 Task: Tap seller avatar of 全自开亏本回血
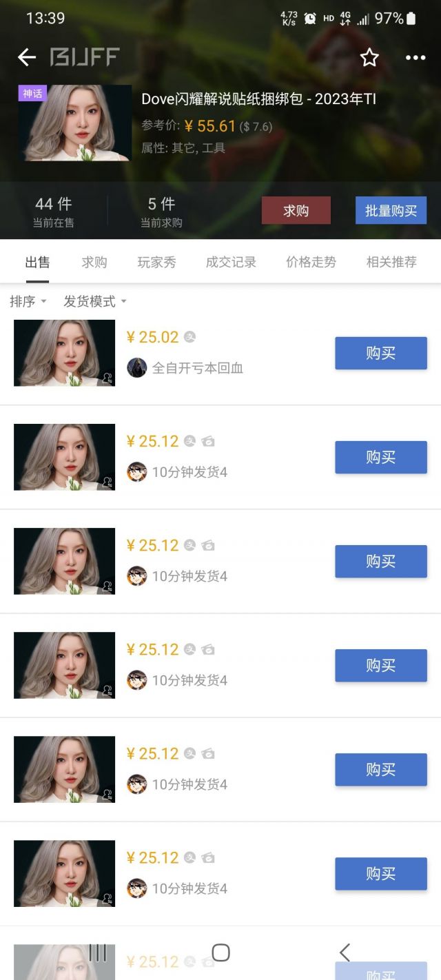[137, 367]
